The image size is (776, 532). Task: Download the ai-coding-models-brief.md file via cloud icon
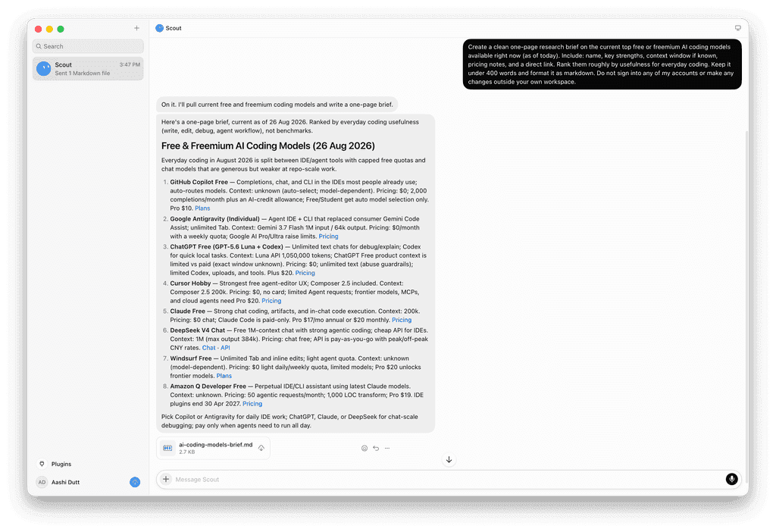[261, 448]
